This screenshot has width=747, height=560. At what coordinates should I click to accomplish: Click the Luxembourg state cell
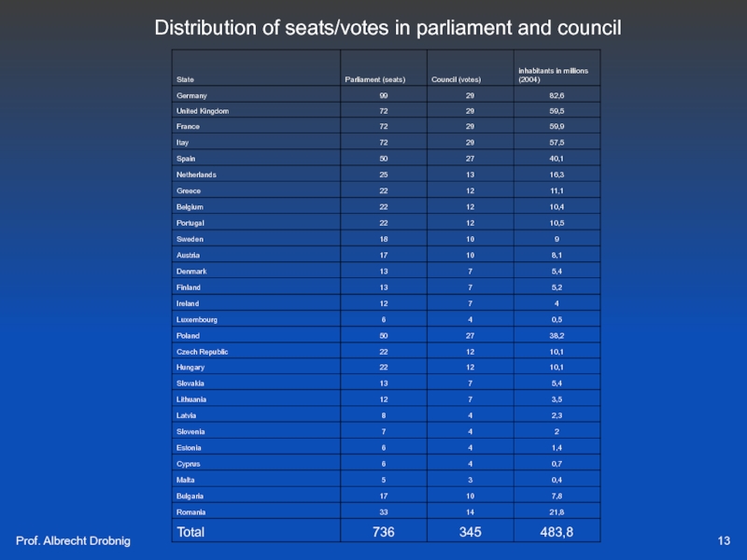pyautogui.click(x=197, y=319)
